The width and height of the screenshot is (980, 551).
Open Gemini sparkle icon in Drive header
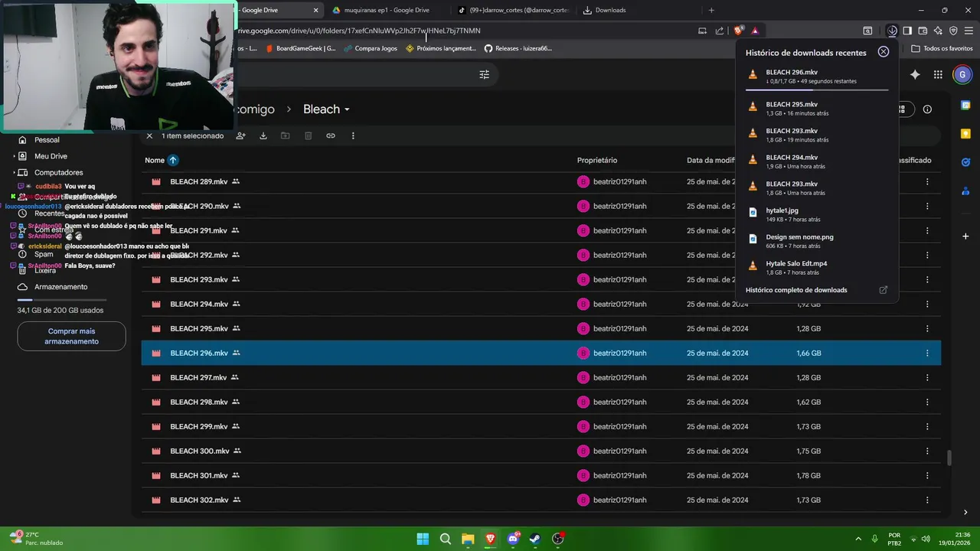pyautogui.click(x=915, y=74)
